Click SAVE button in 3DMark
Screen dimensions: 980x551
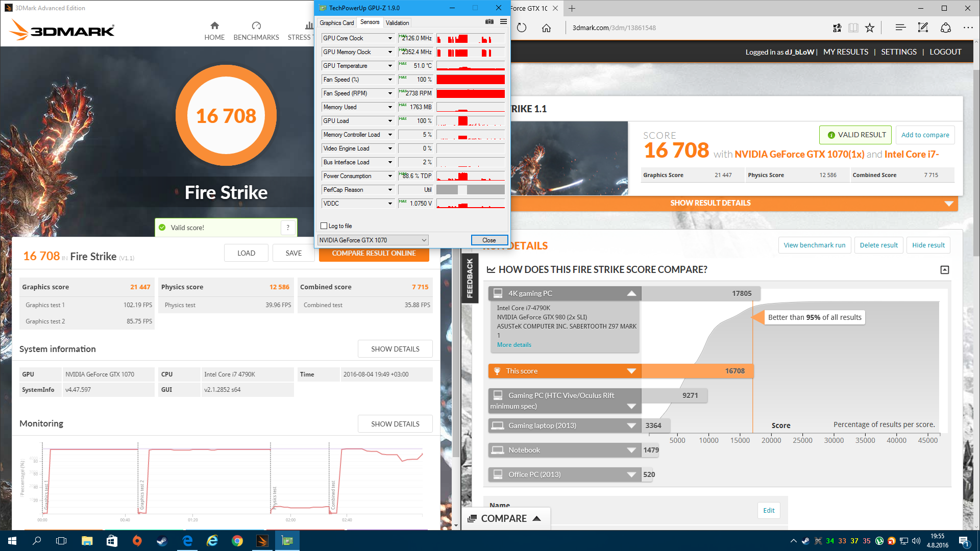pos(293,253)
